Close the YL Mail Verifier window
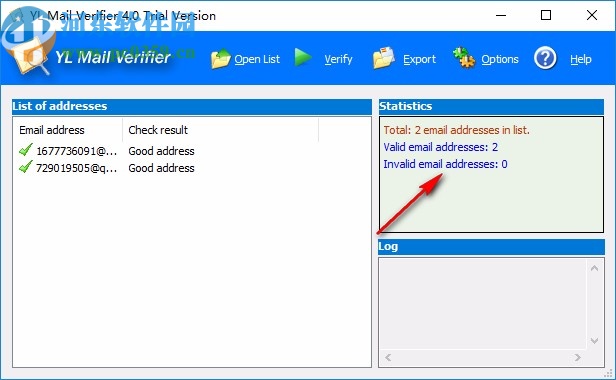This screenshot has width=616, height=380. pos(592,16)
